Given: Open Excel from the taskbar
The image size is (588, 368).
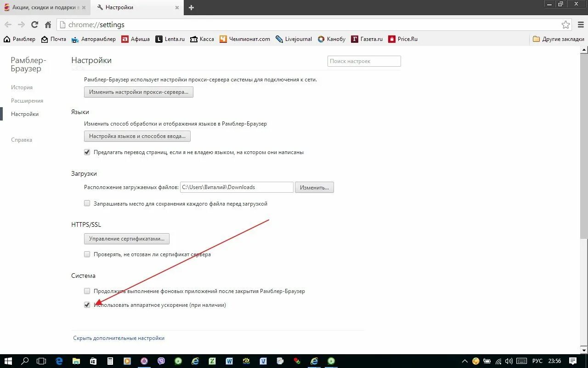Looking at the screenshot, I should [212, 361].
